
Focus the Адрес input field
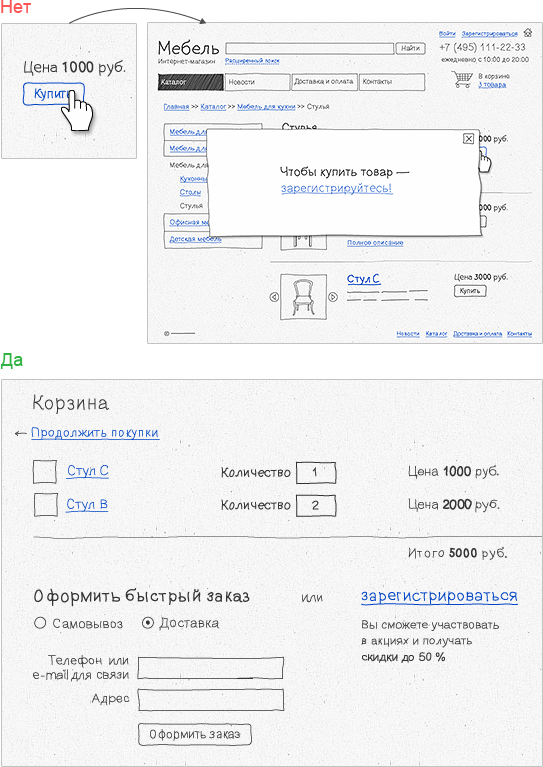[211, 699]
